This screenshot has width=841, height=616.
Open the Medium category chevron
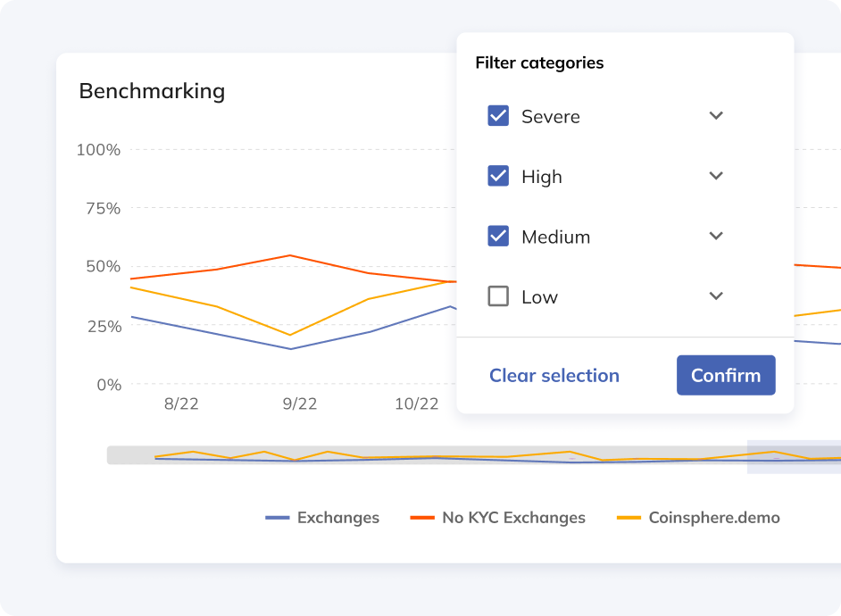coord(716,237)
